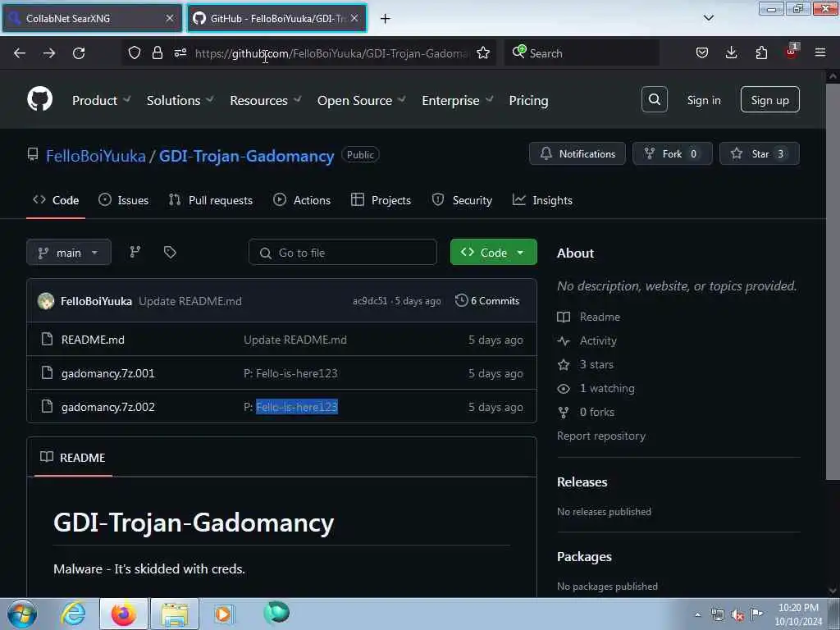Go forward with the browser forward arrow
The height and width of the screenshot is (630, 840).
click(48, 53)
